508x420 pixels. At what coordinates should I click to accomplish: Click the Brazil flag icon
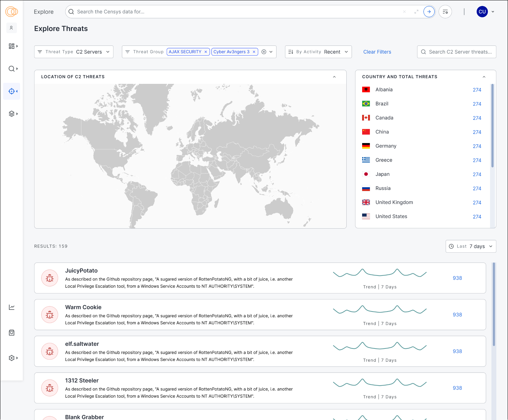pos(366,104)
